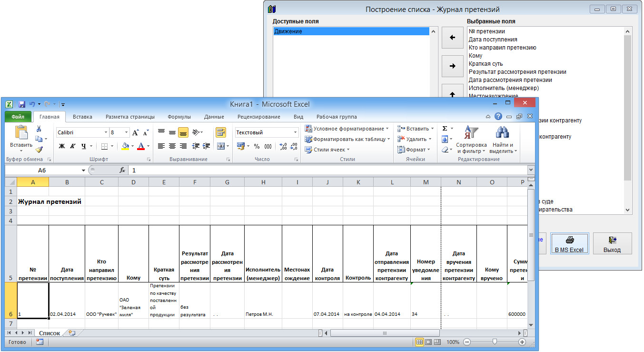Expand the Calibri font name dropdown
644x352 pixels.
tap(106, 132)
